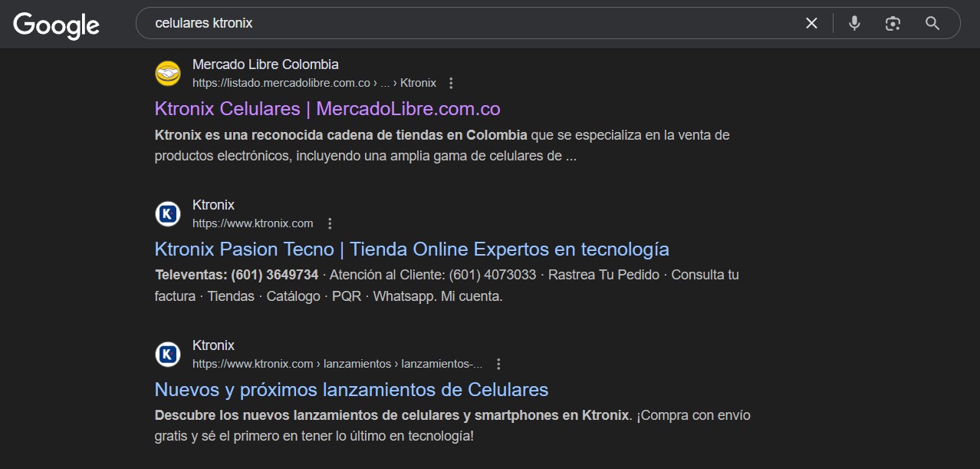Click the listado.mercadolibre.com.co URL breadcrumb
The image size is (980, 469).
click(x=314, y=83)
